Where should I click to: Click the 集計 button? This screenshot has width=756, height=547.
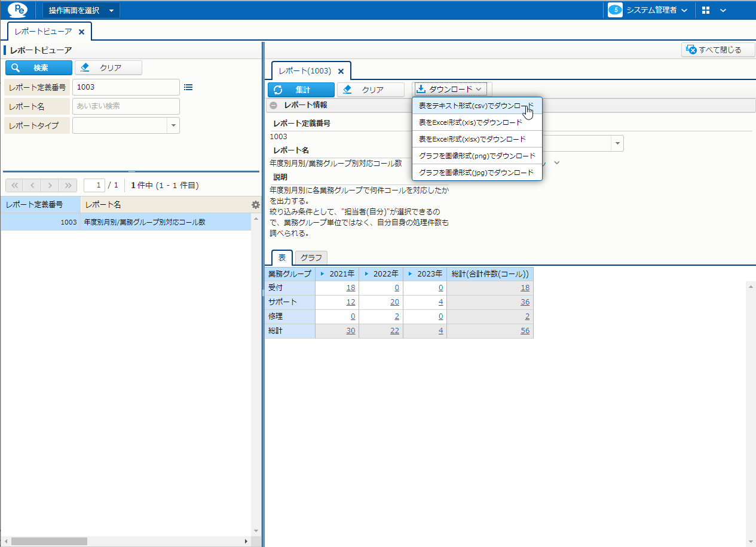click(x=301, y=90)
